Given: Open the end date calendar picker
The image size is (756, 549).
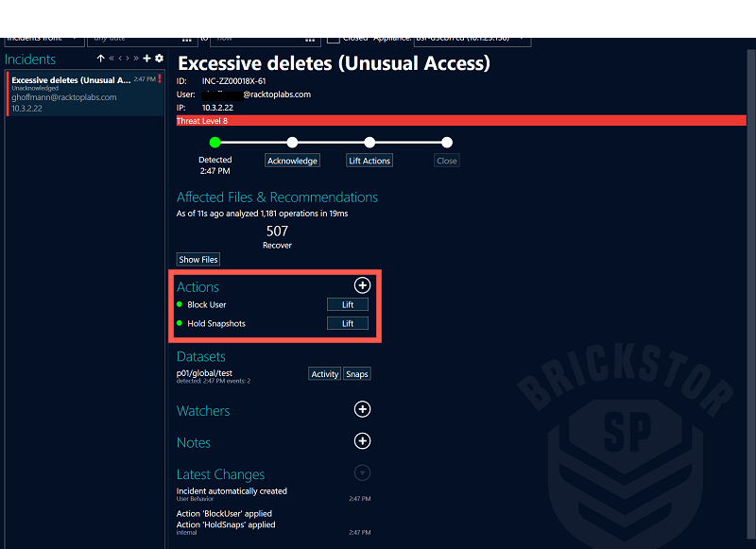Looking at the screenshot, I should pyautogui.click(x=310, y=40).
